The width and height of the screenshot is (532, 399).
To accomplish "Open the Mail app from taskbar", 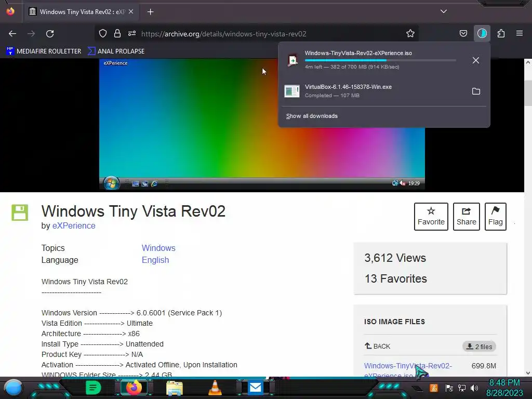I will (x=255, y=388).
